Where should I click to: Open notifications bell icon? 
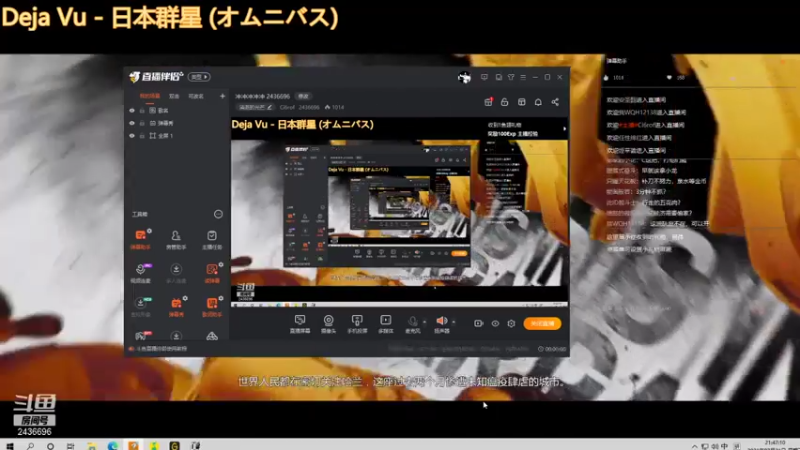coord(538,102)
